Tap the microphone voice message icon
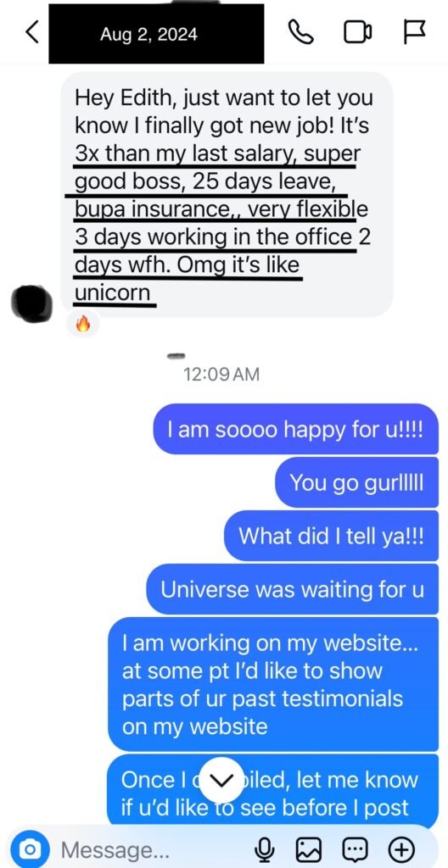This screenshot has height=868, width=448. (265, 848)
